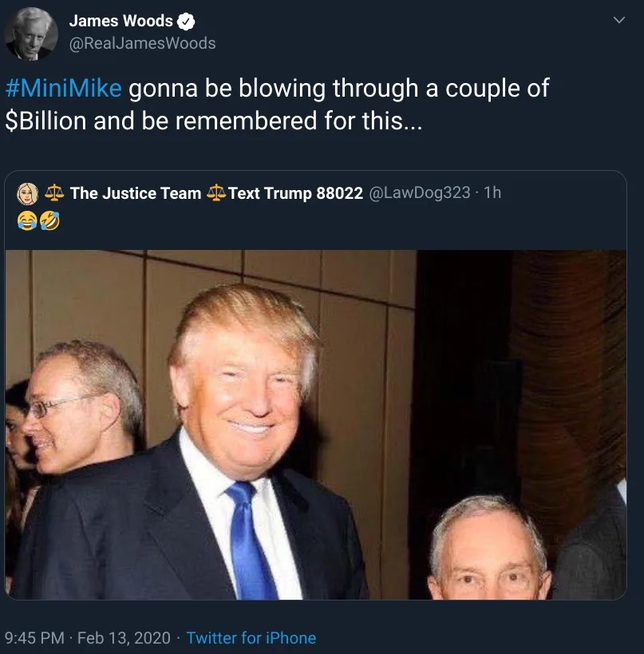Open James Woods profile avatar

point(31,34)
